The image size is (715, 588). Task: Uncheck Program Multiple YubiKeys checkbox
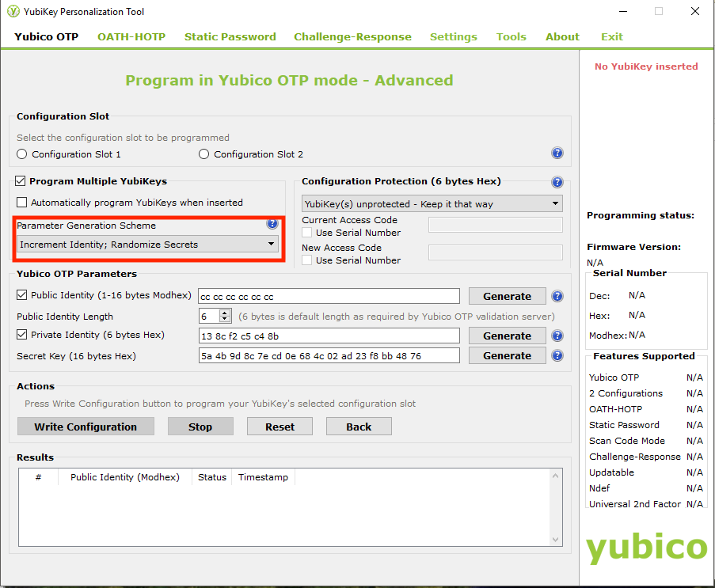(x=20, y=181)
